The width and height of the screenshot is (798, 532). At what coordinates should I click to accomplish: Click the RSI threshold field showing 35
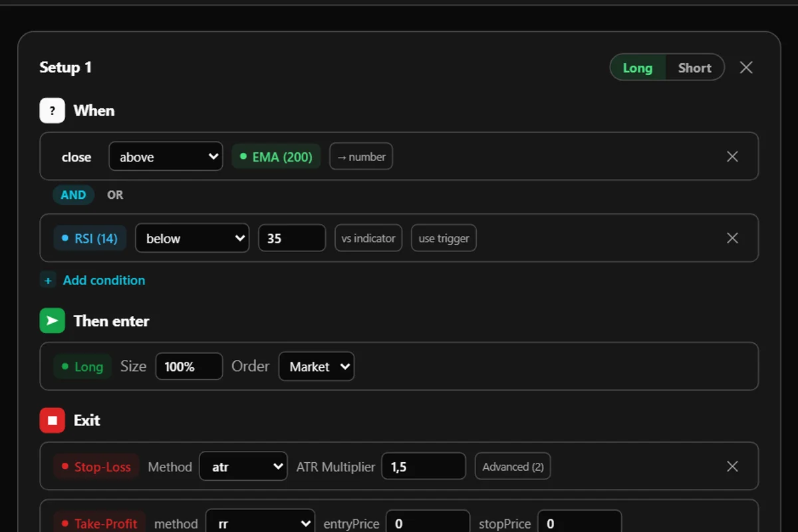click(292, 238)
